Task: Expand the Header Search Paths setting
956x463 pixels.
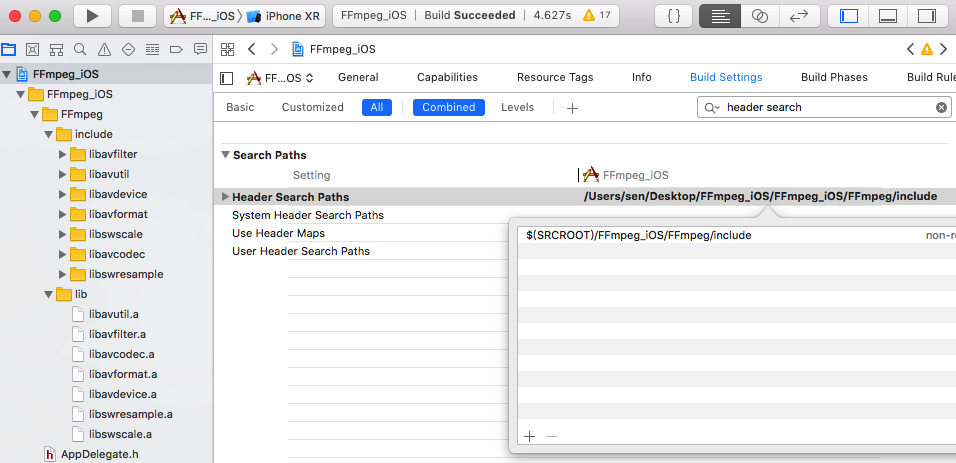Action: [x=225, y=196]
